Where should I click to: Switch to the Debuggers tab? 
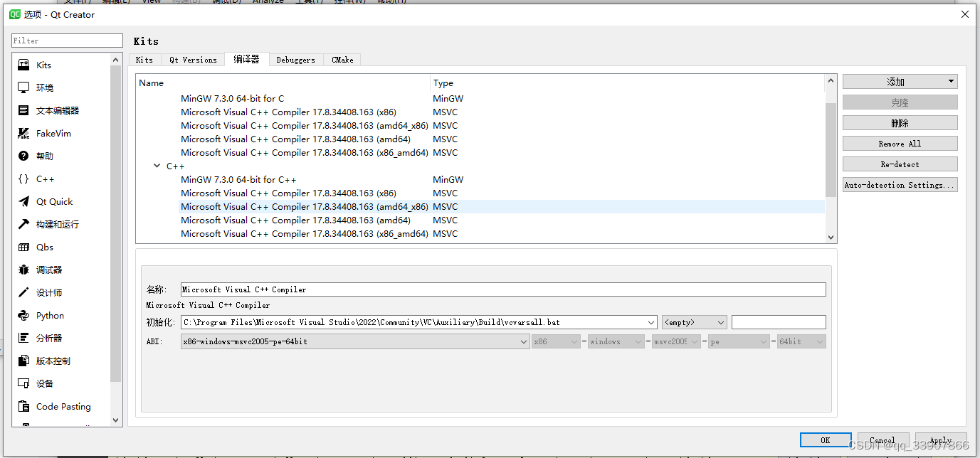pos(295,60)
